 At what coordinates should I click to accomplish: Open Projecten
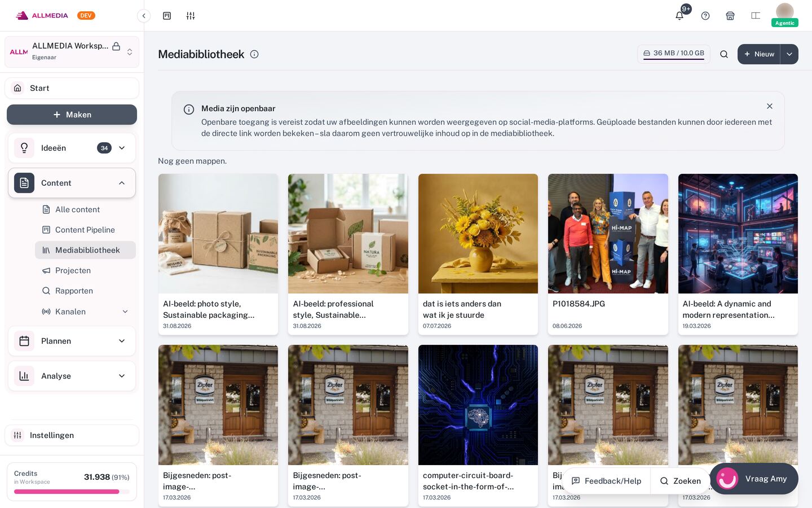(85, 270)
